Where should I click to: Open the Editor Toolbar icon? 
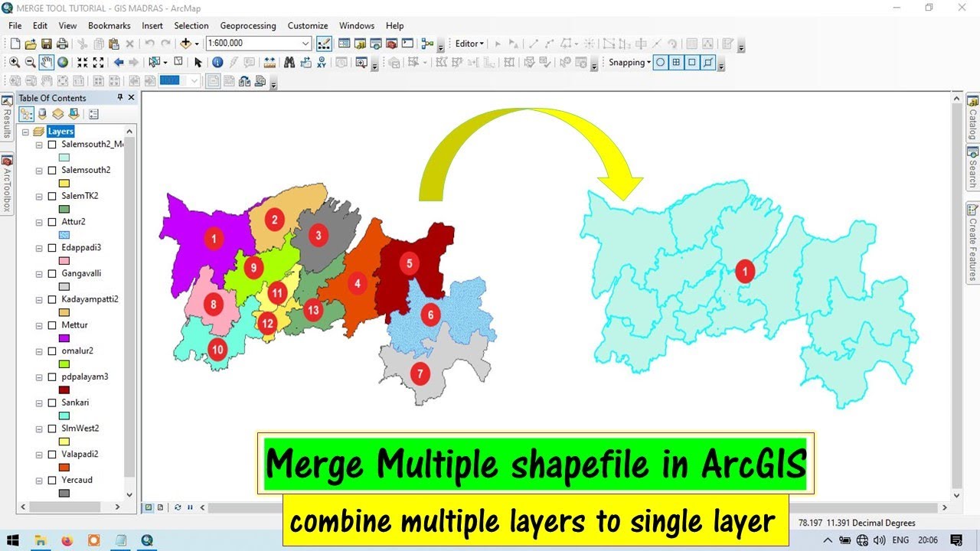324,44
